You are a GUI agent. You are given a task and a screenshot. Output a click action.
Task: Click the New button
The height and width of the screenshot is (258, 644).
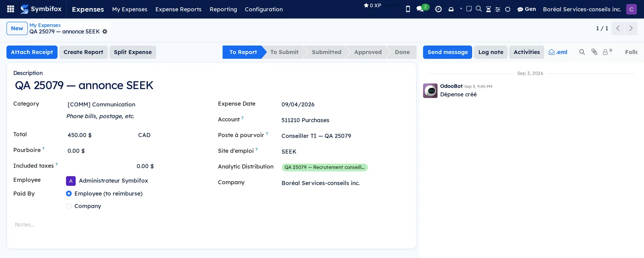pyautogui.click(x=17, y=28)
